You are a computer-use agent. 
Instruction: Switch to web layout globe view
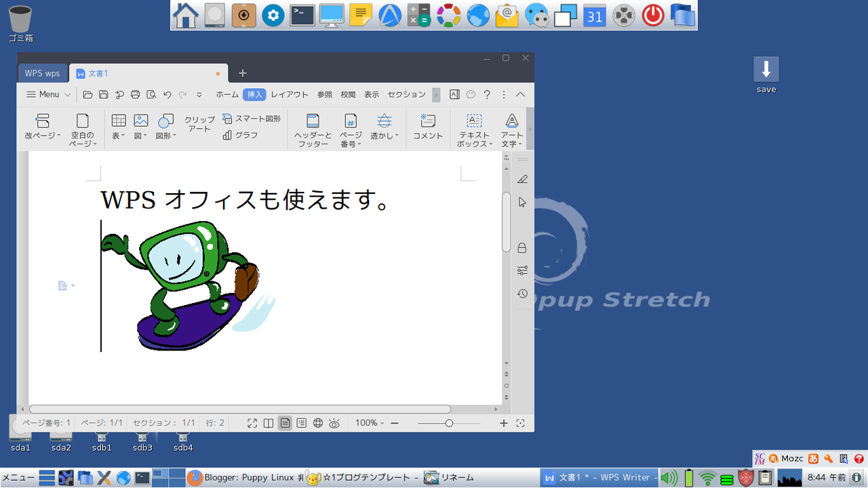click(x=318, y=423)
